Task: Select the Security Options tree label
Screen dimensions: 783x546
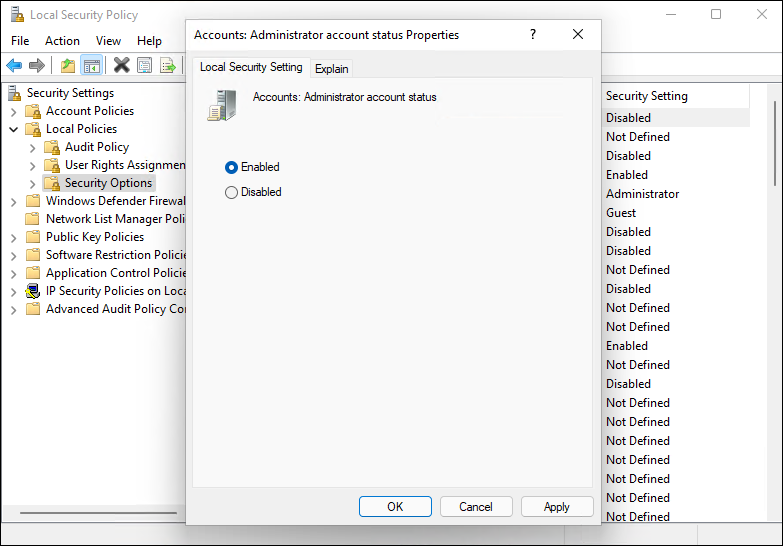Action: coord(108,183)
